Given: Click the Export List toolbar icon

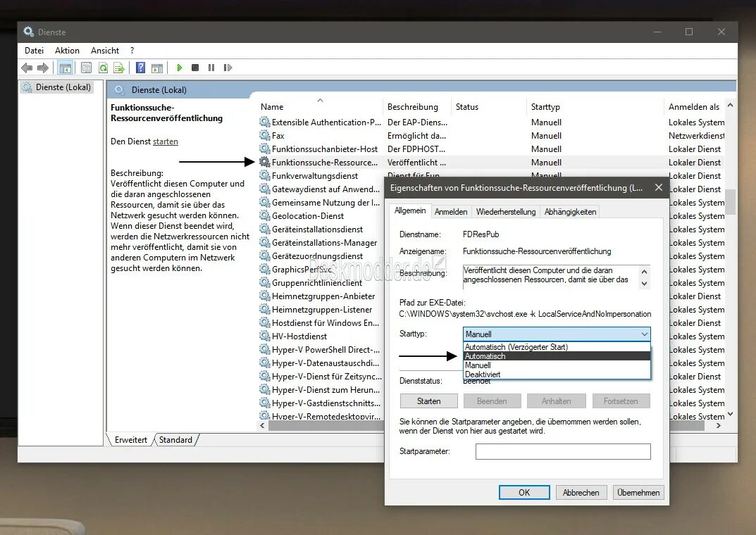Looking at the screenshot, I should click(x=119, y=67).
